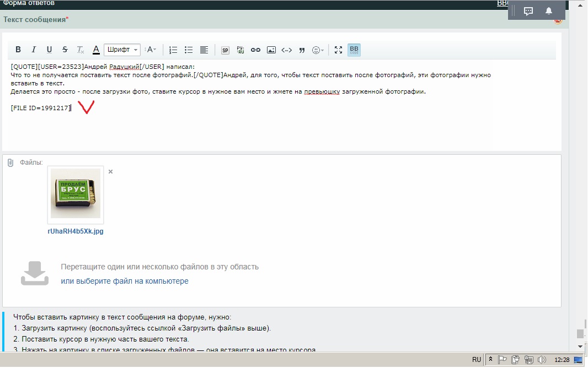Remove the uploaded file with the X
588x368 pixels.
[x=110, y=172]
